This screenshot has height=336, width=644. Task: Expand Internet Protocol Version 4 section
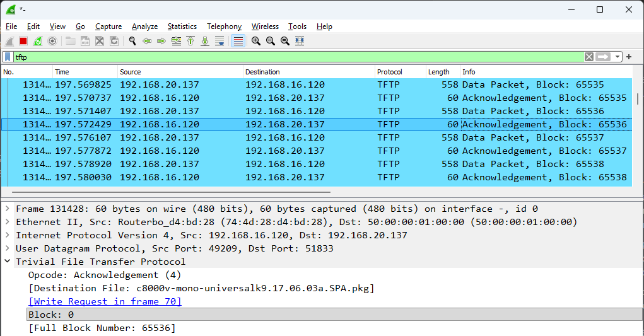8,235
